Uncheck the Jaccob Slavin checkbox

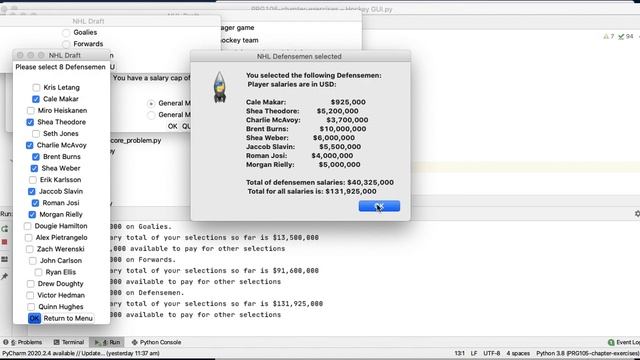point(32,191)
